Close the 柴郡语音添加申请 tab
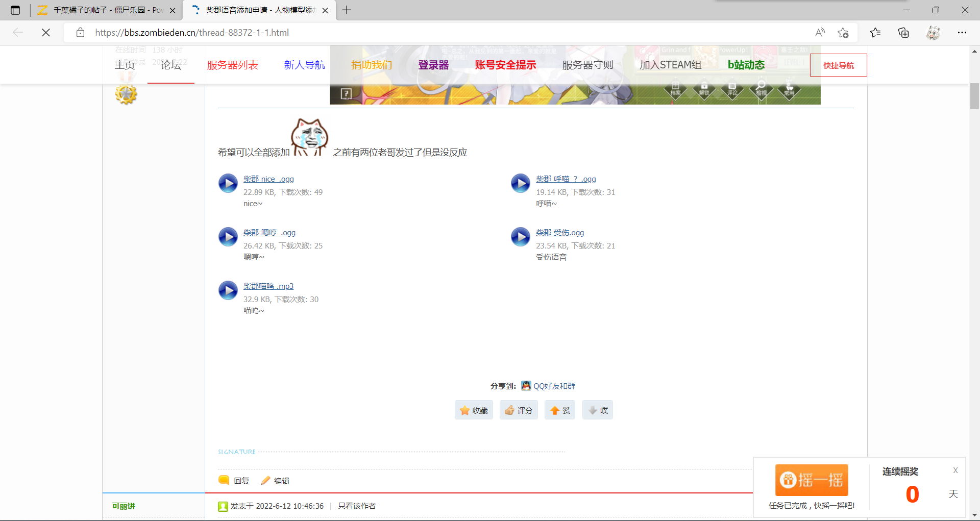The width and height of the screenshot is (980, 521). point(325,10)
